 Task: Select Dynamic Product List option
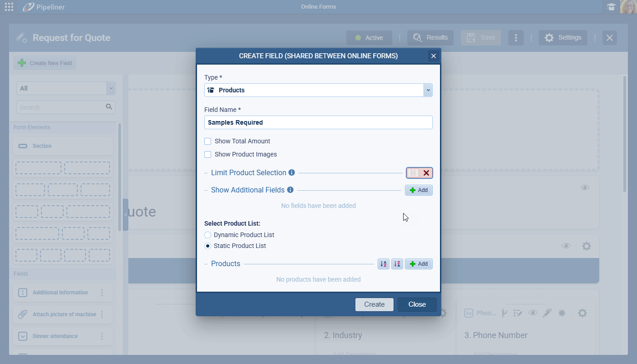tap(208, 235)
